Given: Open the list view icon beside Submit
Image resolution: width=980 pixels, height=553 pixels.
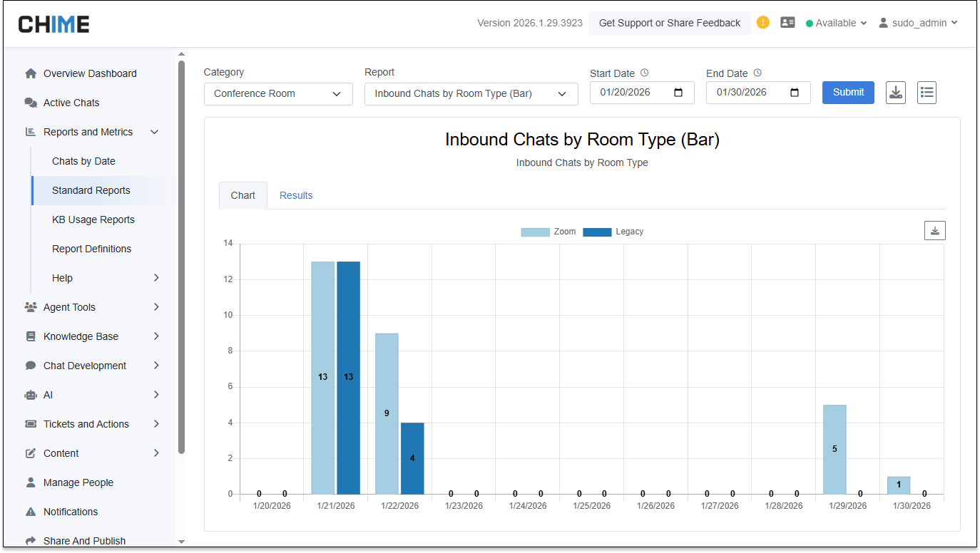Looking at the screenshot, I should point(927,93).
